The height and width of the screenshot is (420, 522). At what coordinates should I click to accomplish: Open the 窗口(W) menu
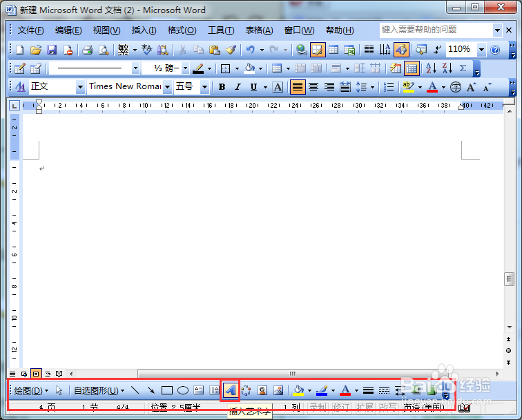299,30
